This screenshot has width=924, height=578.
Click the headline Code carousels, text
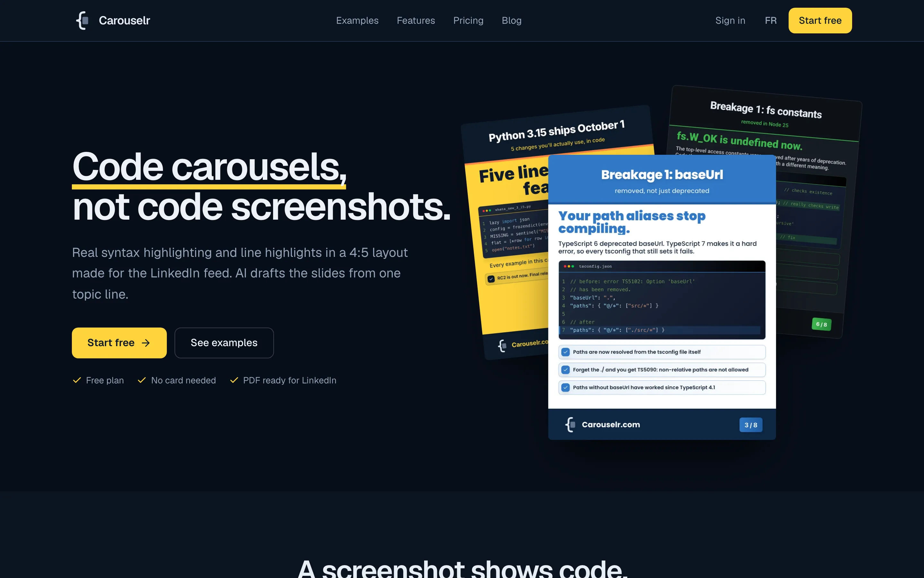[x=209, y=167]
